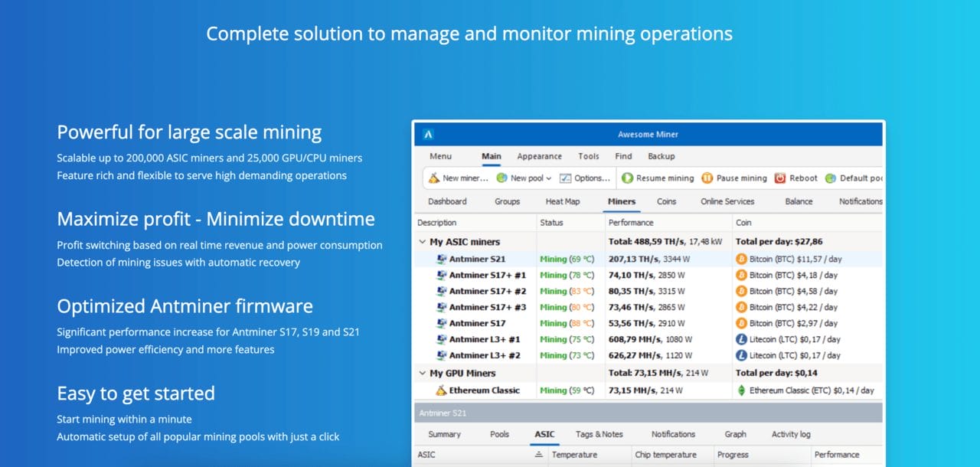Open the Tools menu
This screenshot has height=467, width=980.
(588, 155)
